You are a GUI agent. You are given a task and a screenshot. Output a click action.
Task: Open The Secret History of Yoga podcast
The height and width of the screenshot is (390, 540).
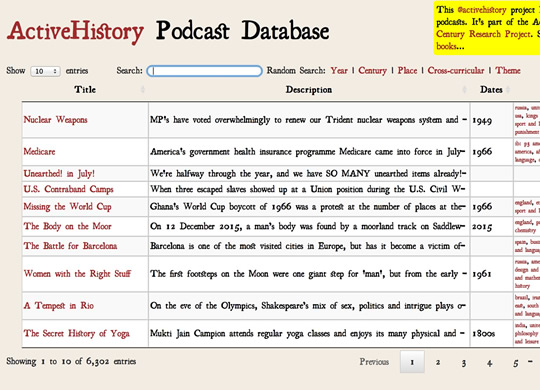click(x=76, y=333)
